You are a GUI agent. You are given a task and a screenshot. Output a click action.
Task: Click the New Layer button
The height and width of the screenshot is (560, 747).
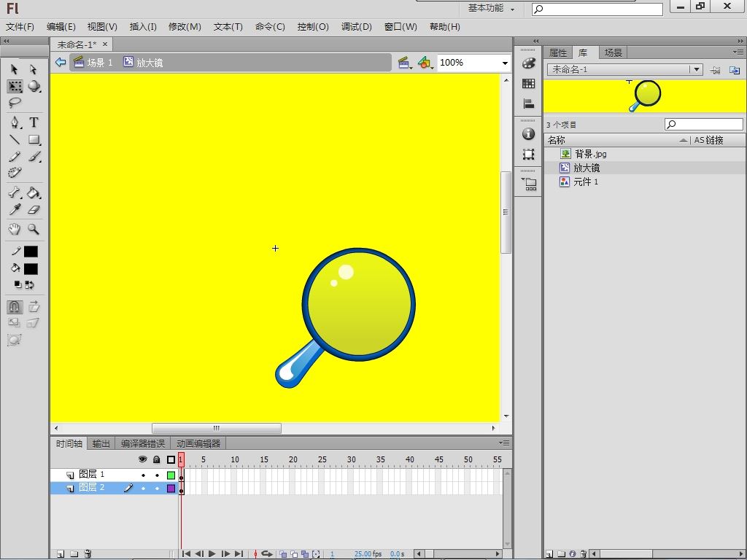point(61,554)
